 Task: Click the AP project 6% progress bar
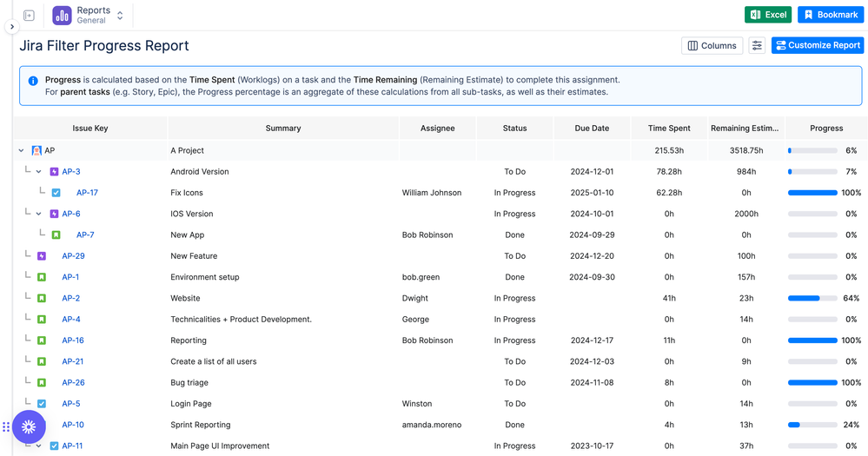tap(812, 150)
